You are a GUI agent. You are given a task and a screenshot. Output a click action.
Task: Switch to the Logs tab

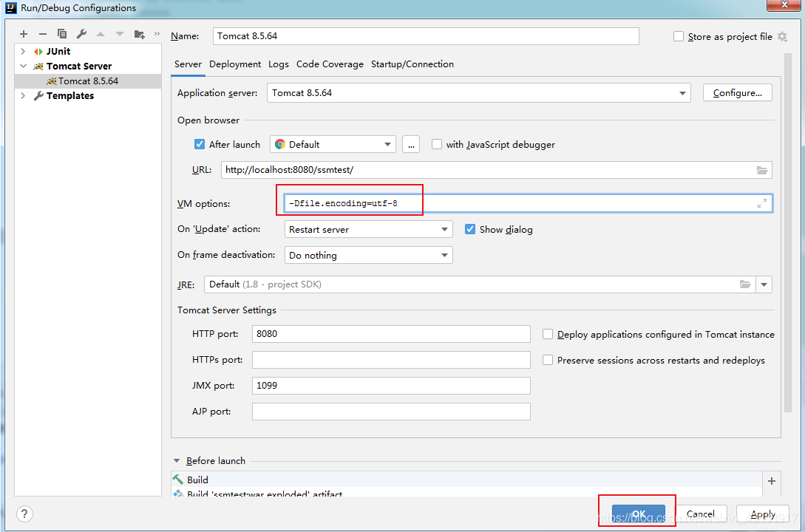pos(278,64)
